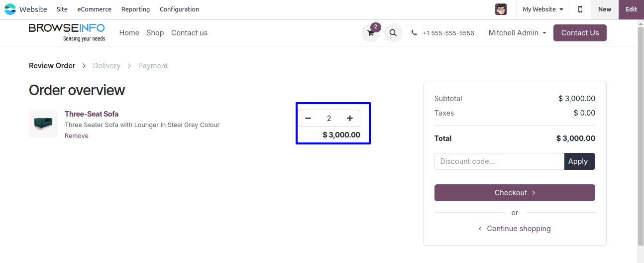Open the Reporting menu

point(135,9)
